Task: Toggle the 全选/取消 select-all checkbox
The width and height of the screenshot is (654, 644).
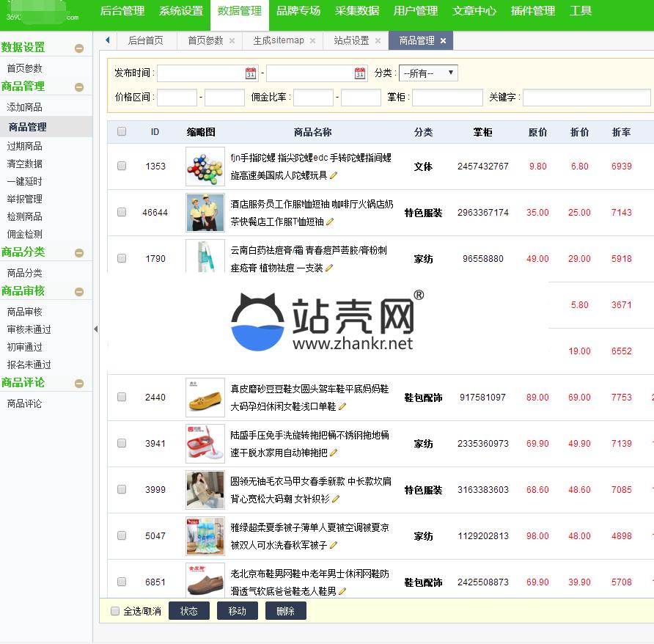Action: (115, 611)
